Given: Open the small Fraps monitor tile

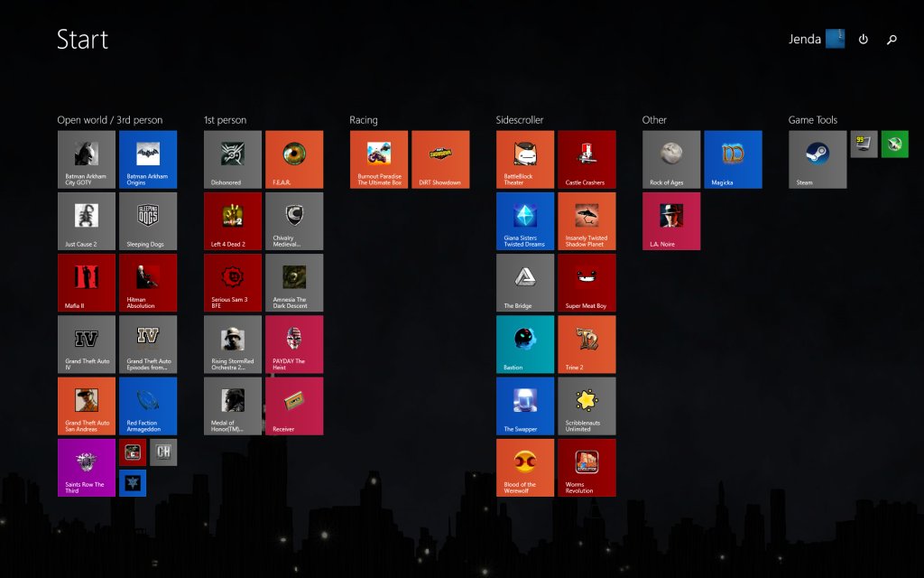Looking at the screenshot, I should click(864, 144).
